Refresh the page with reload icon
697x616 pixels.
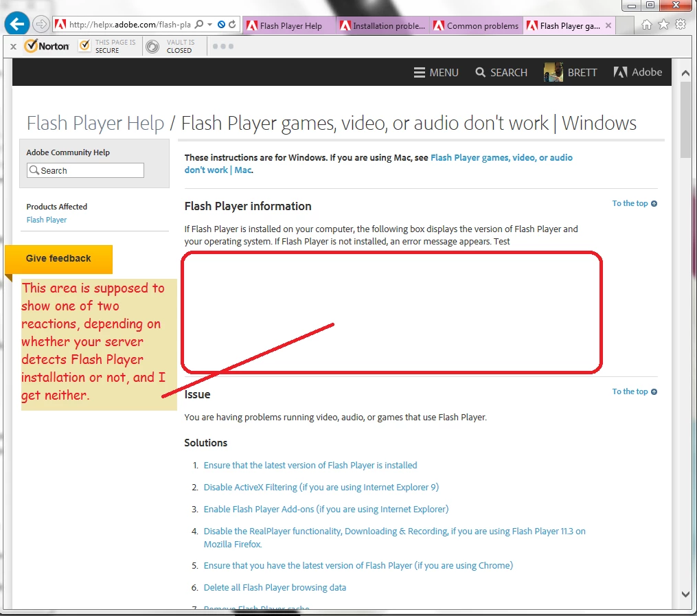pos(232,25)
